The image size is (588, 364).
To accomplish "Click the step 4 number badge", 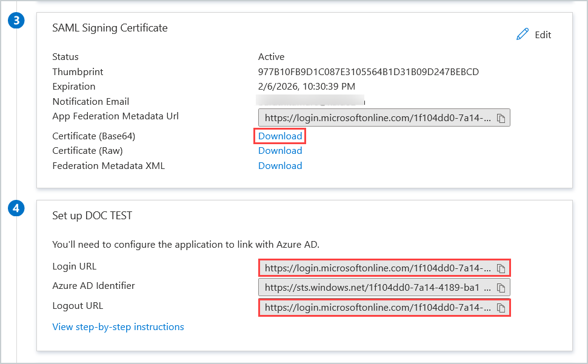I will pyautogui.click(x=16, y=209).
